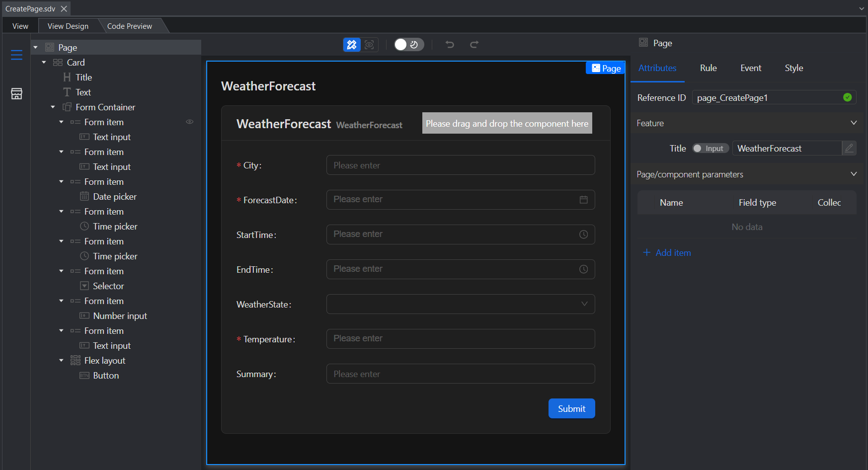Image resolution: width=868 pixels, height=470 pixels.
Task: Collapse the Form Container node
Action: pos(53,107)
